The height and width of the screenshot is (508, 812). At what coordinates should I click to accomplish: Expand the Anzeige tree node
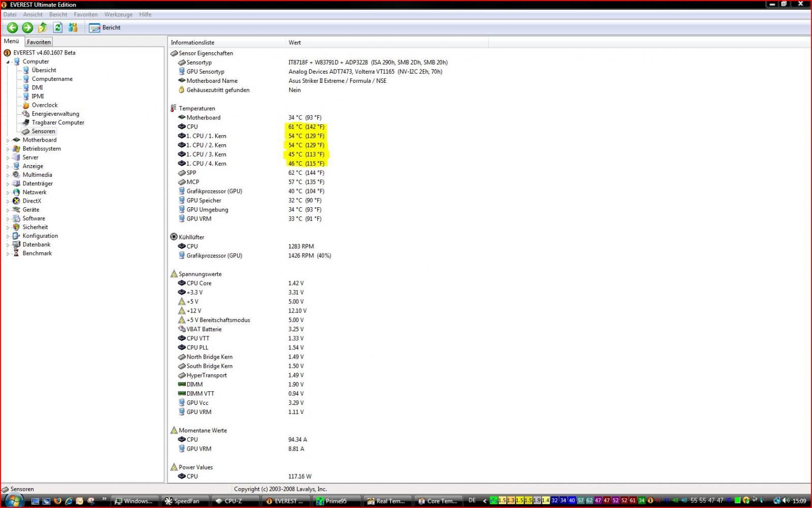[8, 166]
